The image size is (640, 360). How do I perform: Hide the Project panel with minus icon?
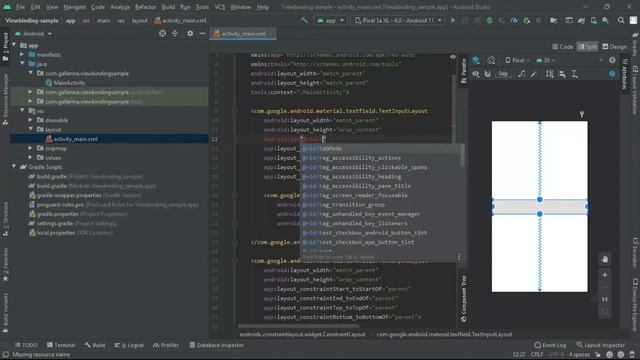(x=202, y=33)
